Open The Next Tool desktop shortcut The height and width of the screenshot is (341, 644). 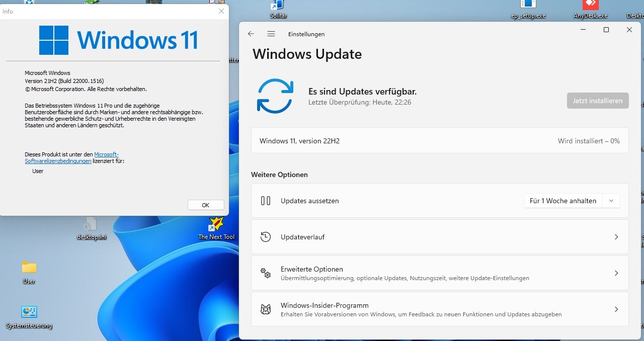click(x=216, y=228)
